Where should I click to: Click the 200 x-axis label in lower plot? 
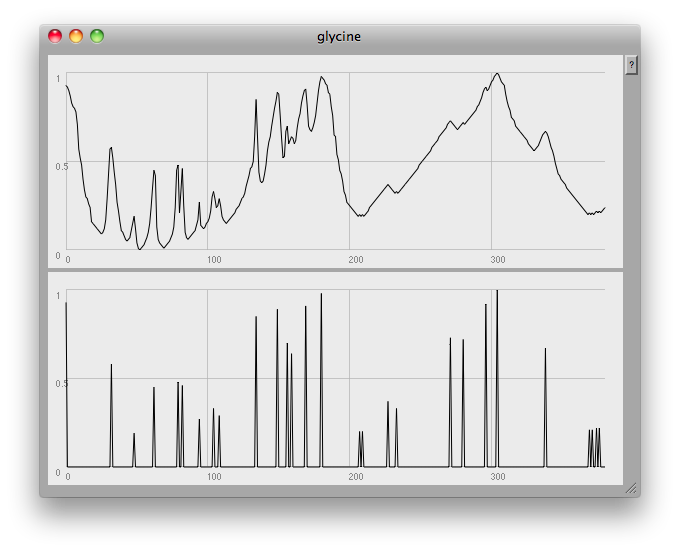click(x=354, y=477)
